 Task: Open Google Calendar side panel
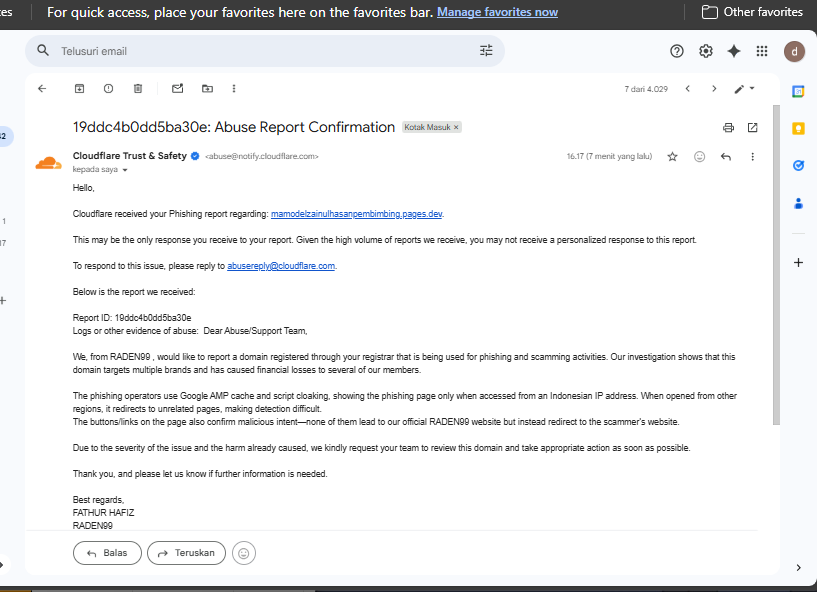[x=798, y=92]
